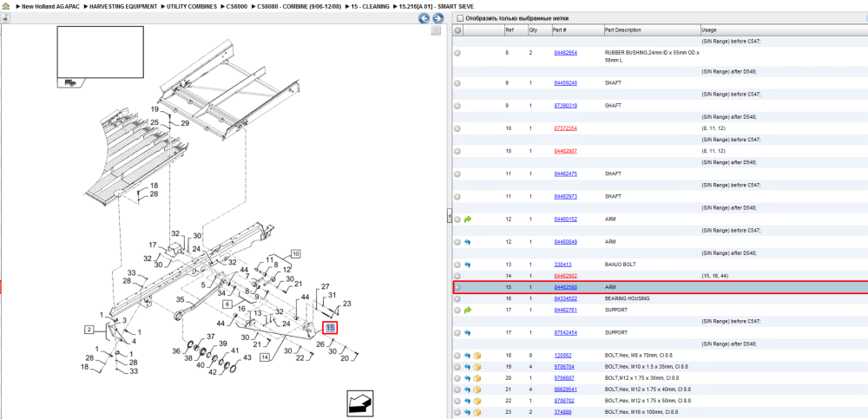
Task: Click the green arrow in ARM 84460152 row
Action: coord(468,219)
